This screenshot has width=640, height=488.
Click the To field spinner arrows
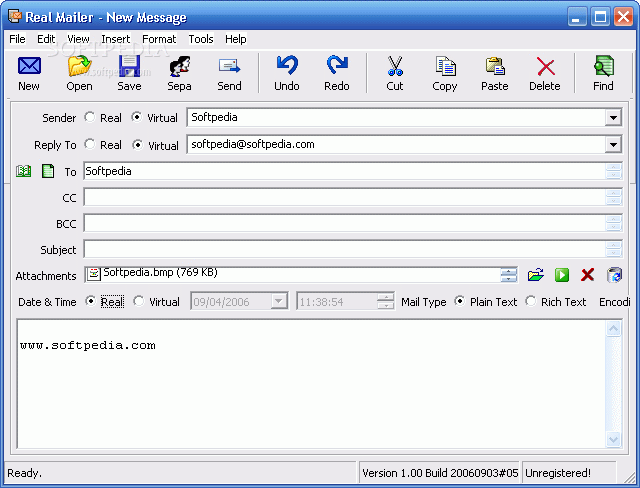click(x=613, y=171)
